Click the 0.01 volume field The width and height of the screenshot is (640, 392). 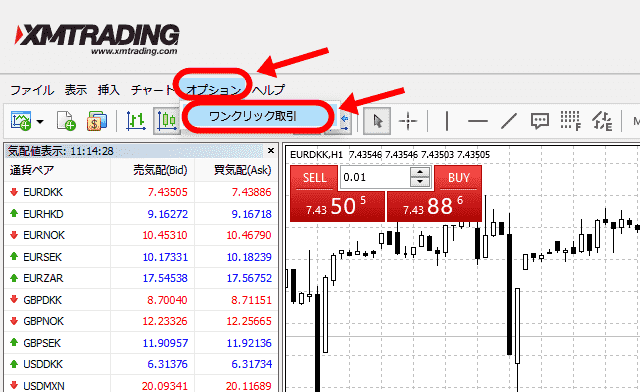pos(375,177)
